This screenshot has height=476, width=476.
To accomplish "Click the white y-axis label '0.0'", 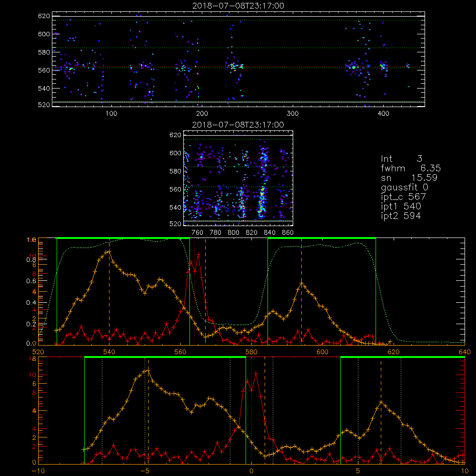I will point(31,343).
